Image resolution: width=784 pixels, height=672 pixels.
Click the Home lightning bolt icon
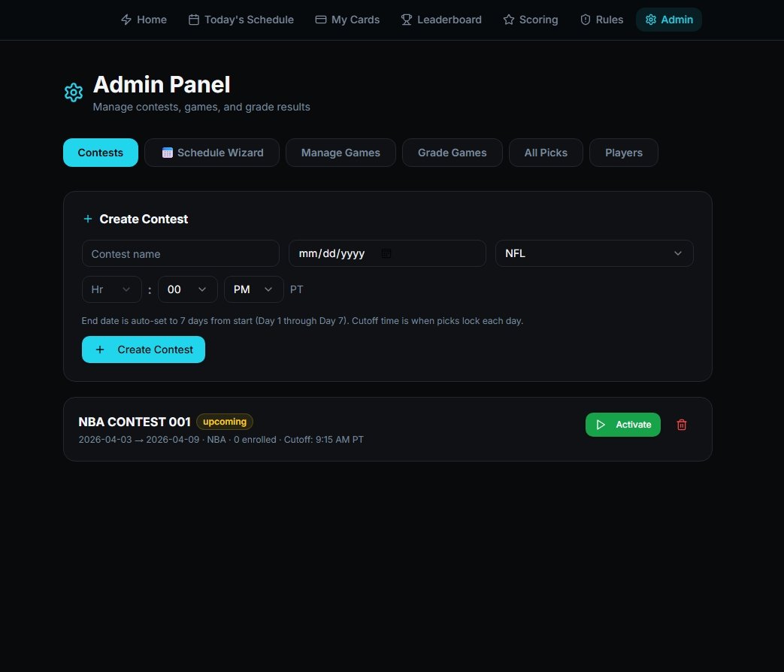click(x=126, y=20)
